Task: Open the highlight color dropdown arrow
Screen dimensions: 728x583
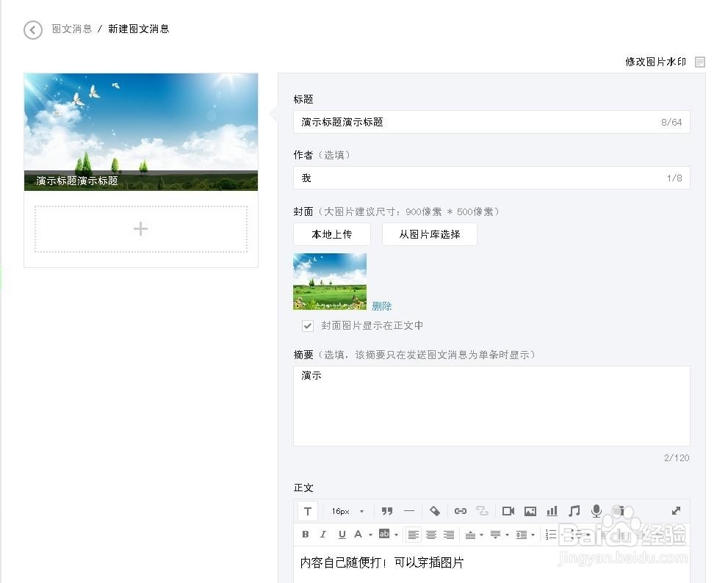Action: click(x=396, y=535)
